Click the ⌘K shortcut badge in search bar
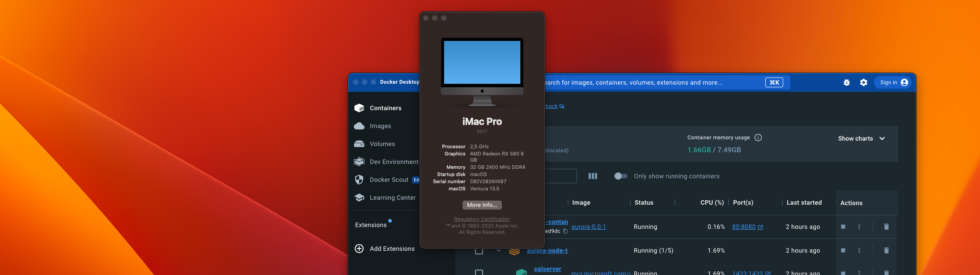The image size is (980, 275). pyautogui.click(x=774, y=82)
